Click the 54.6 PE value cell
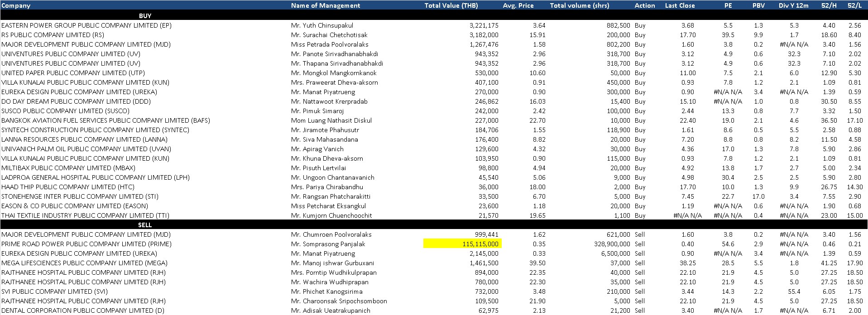The width and height of the screenshot is (868, 315). click(x=728, y=244)
